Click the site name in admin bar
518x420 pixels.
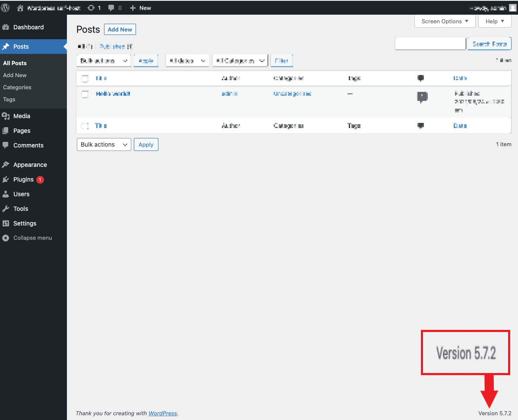(54, 8)
